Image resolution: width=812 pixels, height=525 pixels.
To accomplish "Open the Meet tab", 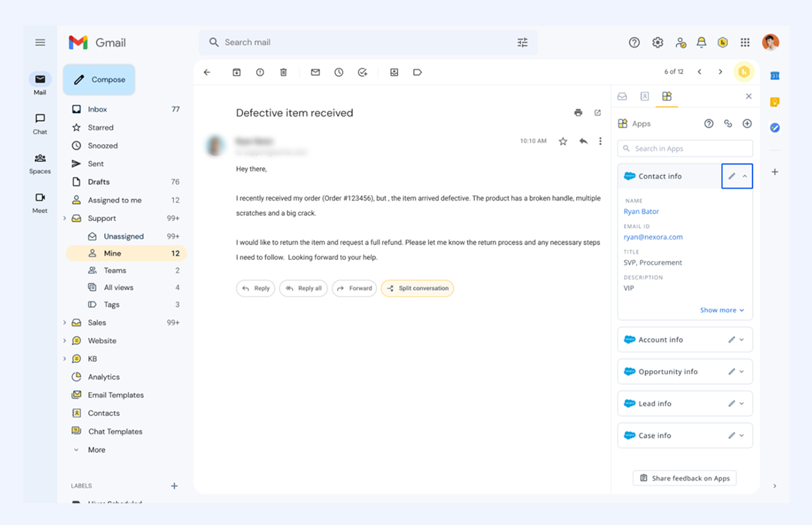I will [40, 202].
